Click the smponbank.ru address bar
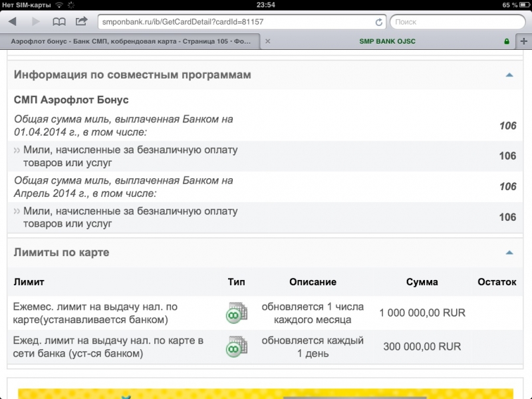532x399 pixels. (x=236, y=22)
